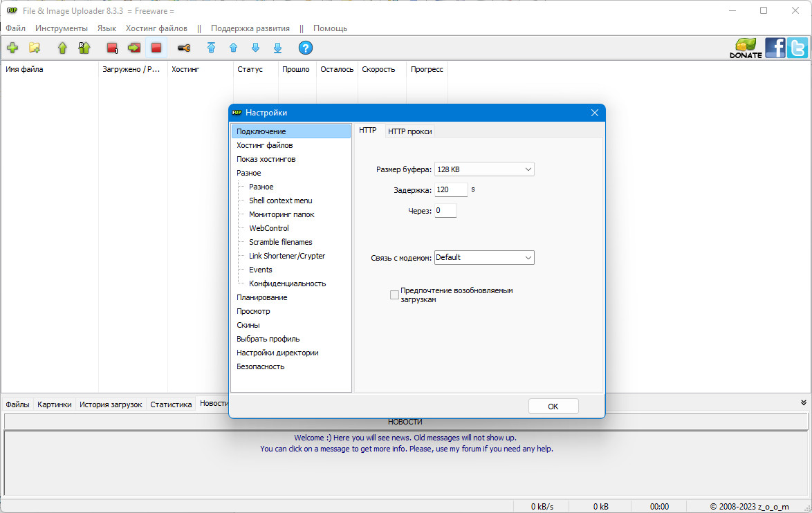Click the Статус column header

pyautogui.click(x=256, y=69)
